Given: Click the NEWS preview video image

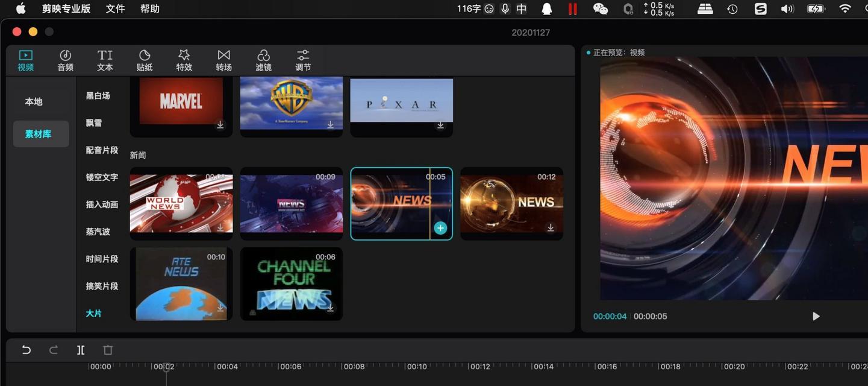Looking at the screenshot, I should pos(734,179).
